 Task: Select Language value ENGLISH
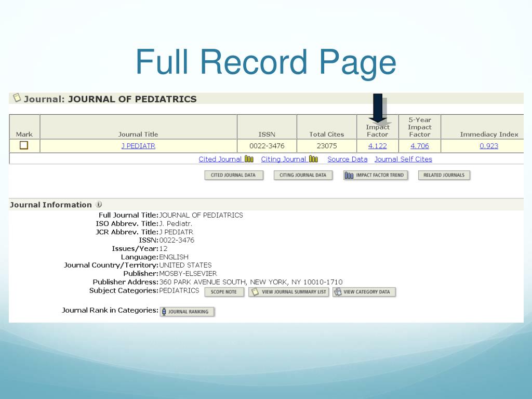[174, 257]
